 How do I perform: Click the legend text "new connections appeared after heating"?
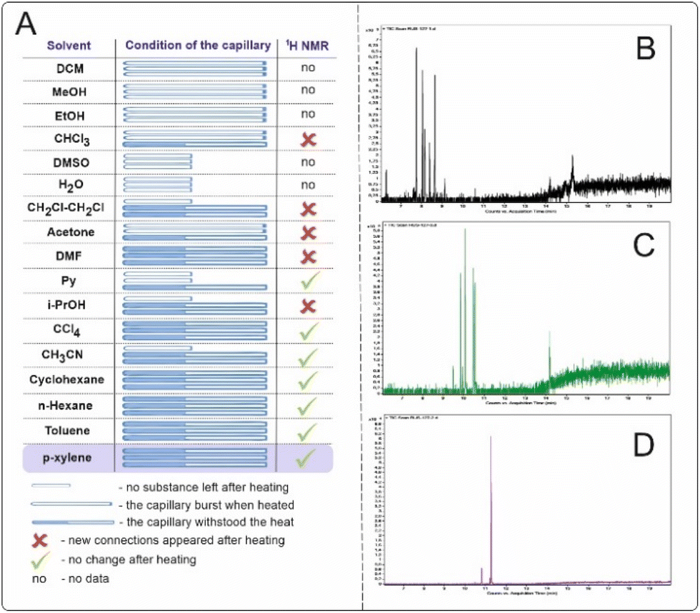176,540
